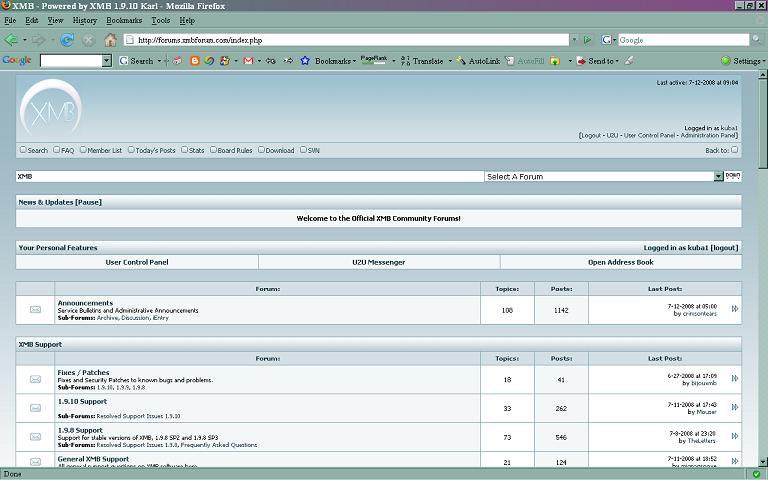768x480 pixels.
Task: Reload the current forum page
Action: tap(67, 40)
